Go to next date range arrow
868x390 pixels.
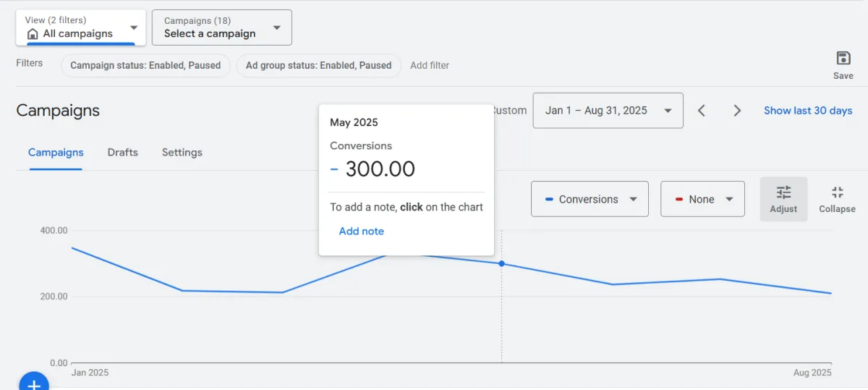[737, 111]
